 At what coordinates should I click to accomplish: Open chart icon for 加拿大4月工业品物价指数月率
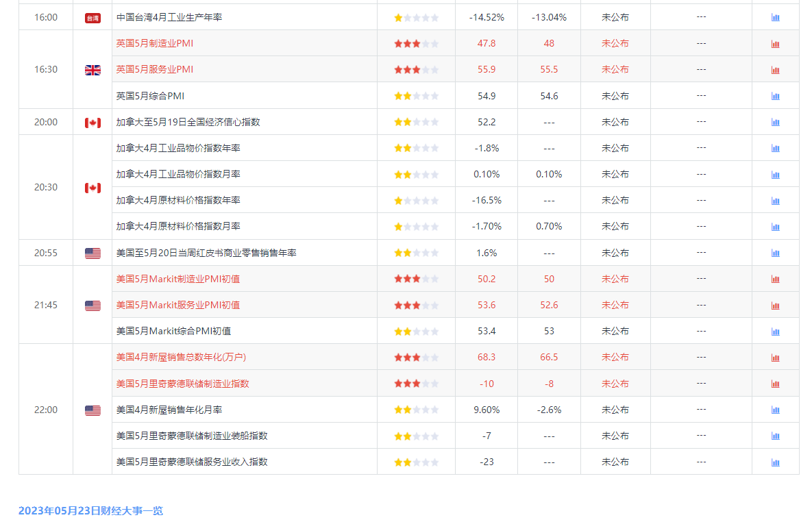775,175
